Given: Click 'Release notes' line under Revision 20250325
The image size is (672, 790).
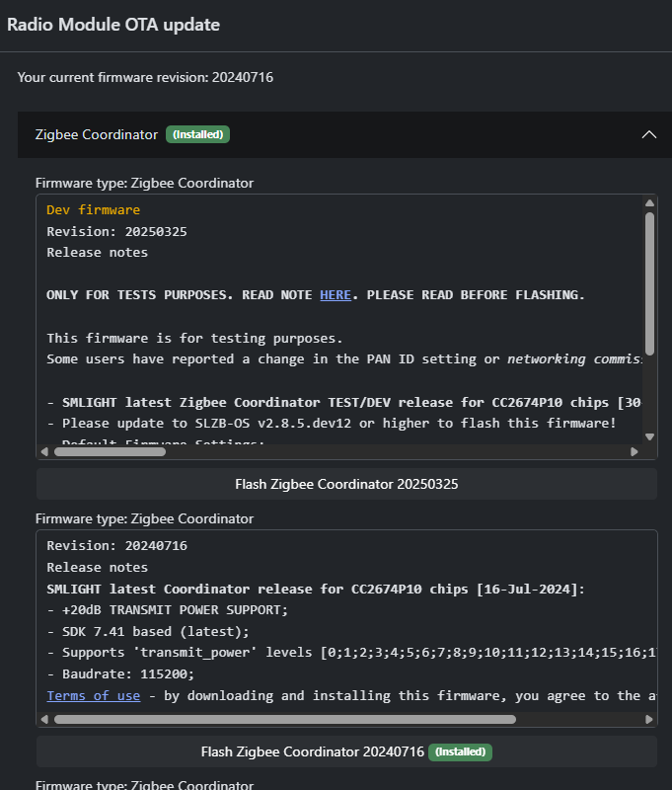Looking at the screenshot, I should click(x=97, y=253).
